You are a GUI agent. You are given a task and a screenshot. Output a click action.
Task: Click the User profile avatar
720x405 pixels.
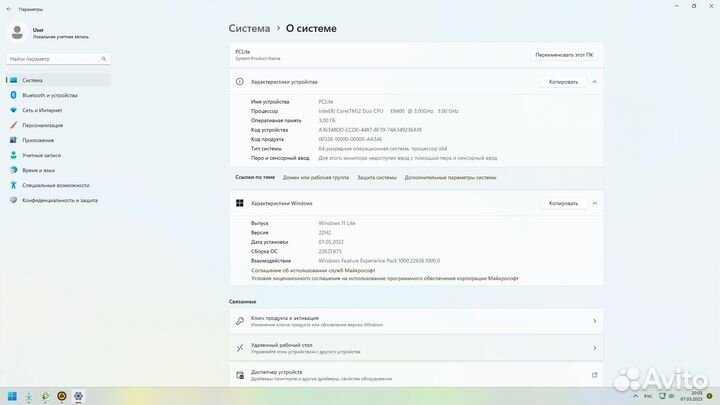click(17, 33)
